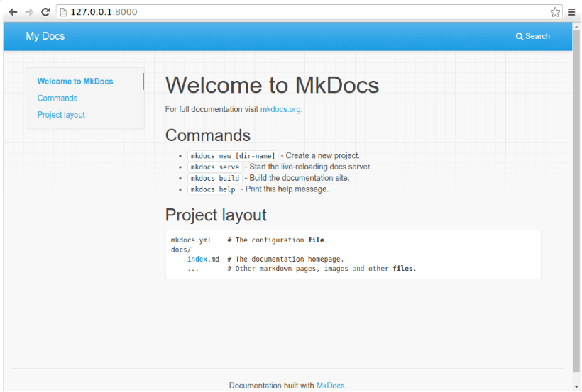Select Welcome to MkDocs in the sidebar
The width and height of the screenshot is (582, 392).
[x=75, y=82]
